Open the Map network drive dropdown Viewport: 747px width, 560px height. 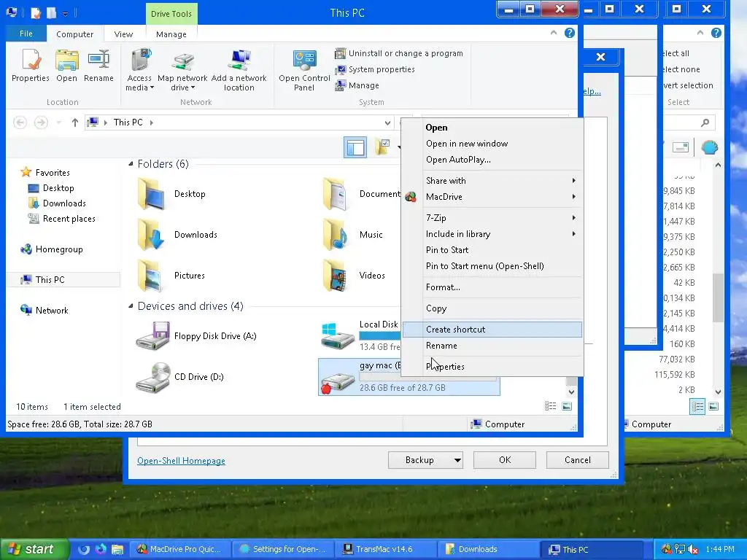click(x=182, y=70)
